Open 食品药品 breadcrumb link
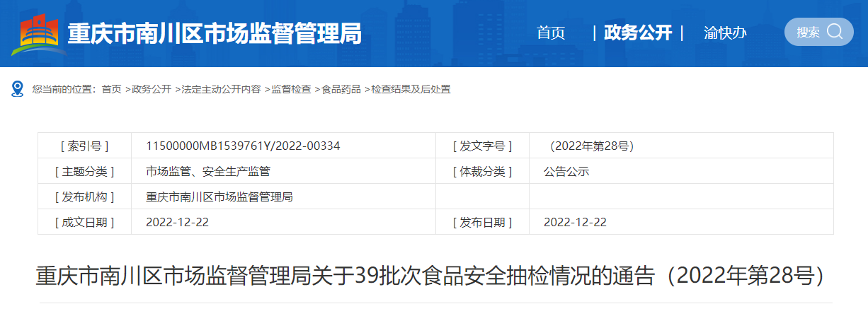The image size is (868, 316). (341, 89)
